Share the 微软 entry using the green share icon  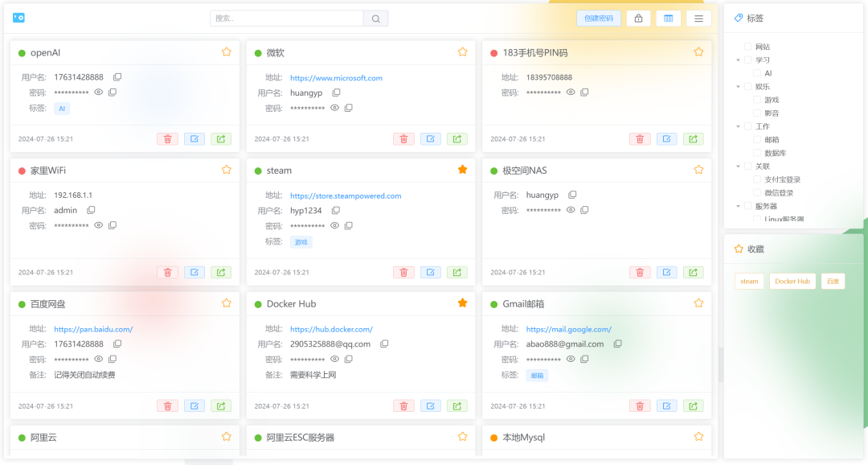tap(457, 138)
